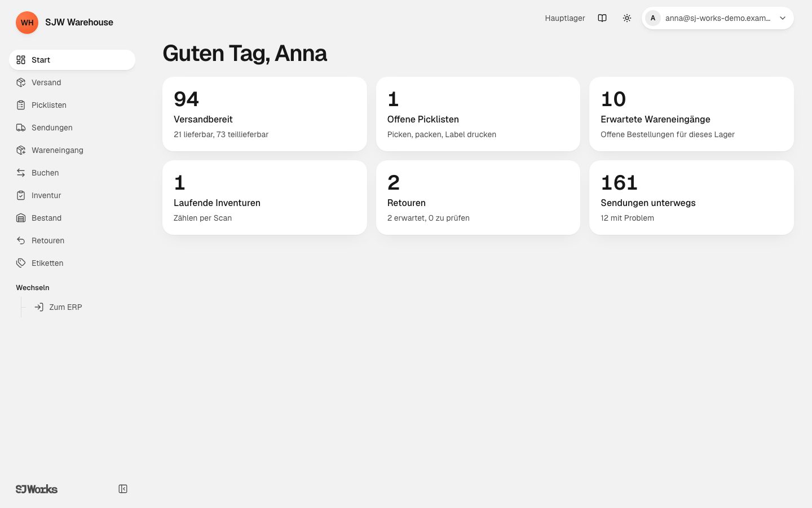Click the Etiketten tag icon
The height and width of the screenshot is (508, 812).
[x=21, y=263]
